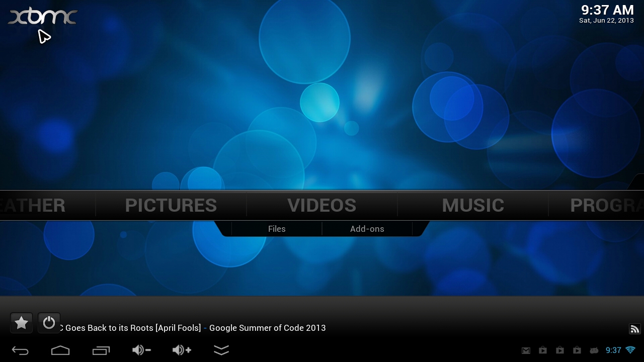
Task: Select the Videos menu item
Action: [x=322, y=205]
